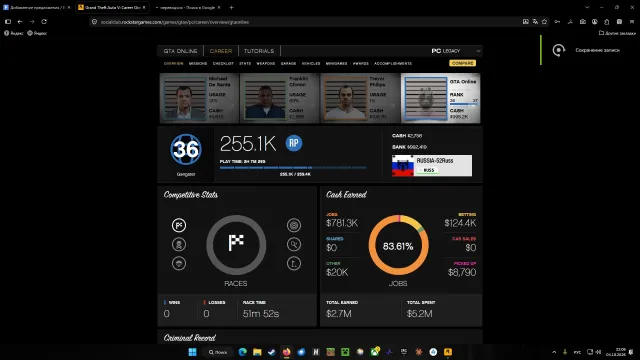Click the $5.2M Total Spent value

419,313
